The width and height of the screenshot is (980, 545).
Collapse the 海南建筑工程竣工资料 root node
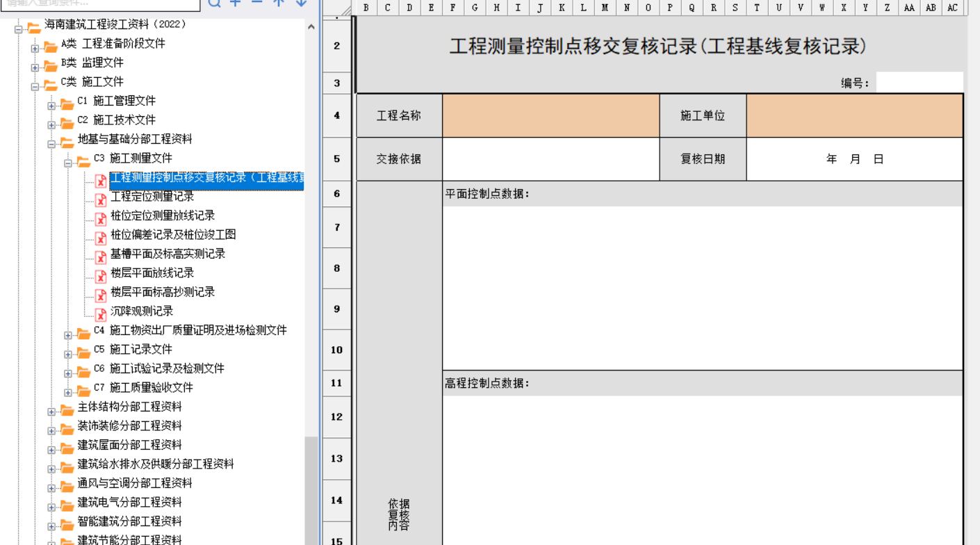[18, 29]
